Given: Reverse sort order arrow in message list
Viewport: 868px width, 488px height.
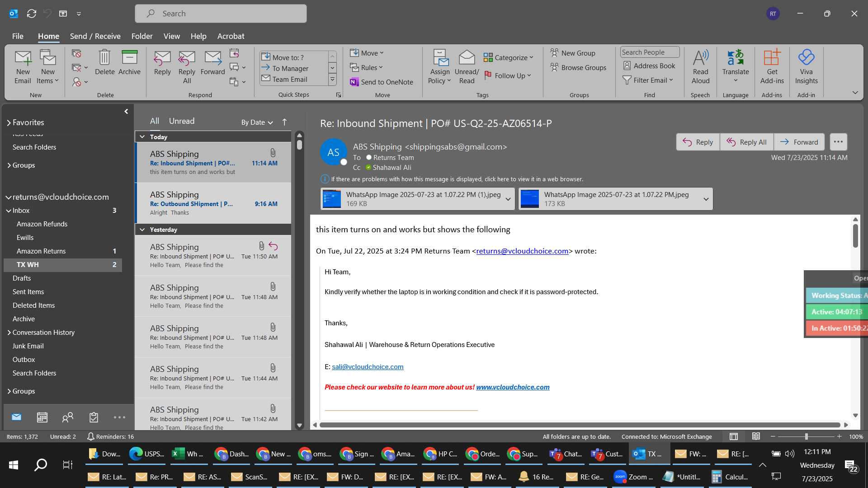Looking at the screenshot, I should coord(284,122).
